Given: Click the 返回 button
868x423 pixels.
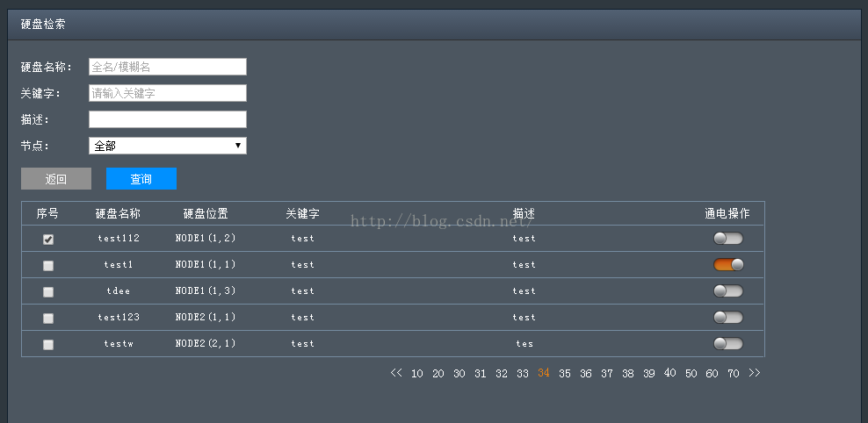Looking at the screenshot, I should (56, 179).
